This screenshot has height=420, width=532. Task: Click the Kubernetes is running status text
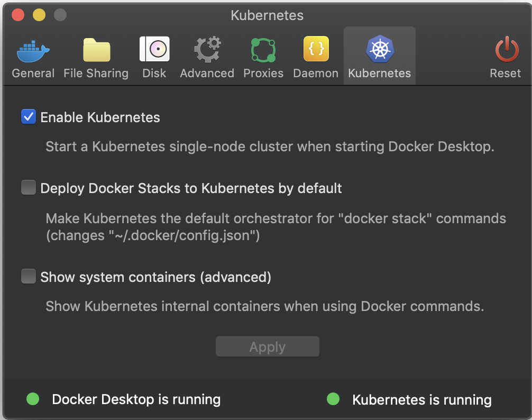tap(421, 399)
